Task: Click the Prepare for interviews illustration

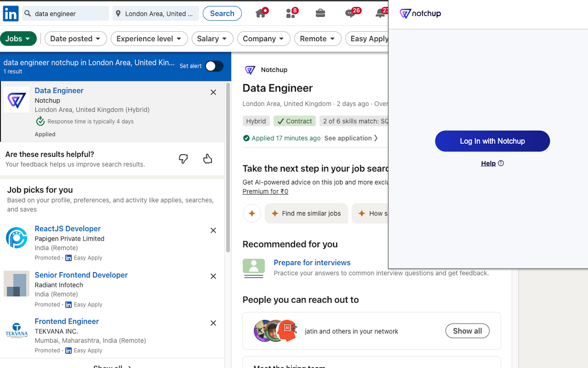Action: coord(254,268)
